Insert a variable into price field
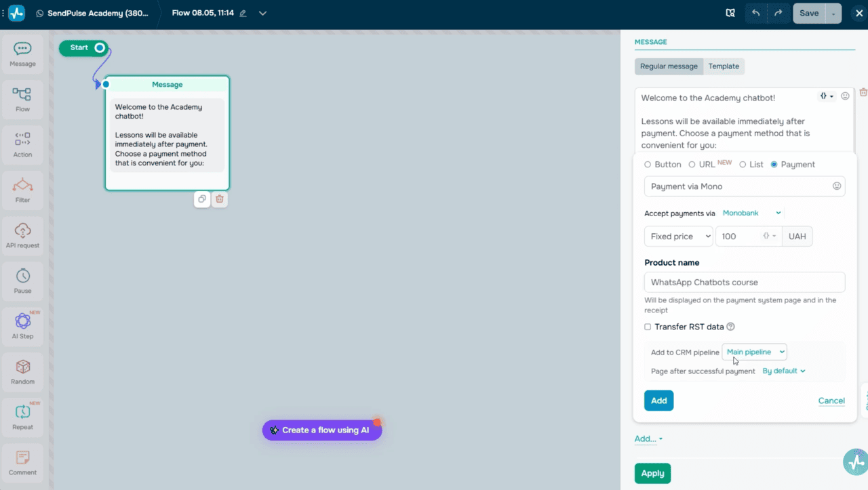The height and width of the screenshot is (490, 868). click(x=769, y=236)
